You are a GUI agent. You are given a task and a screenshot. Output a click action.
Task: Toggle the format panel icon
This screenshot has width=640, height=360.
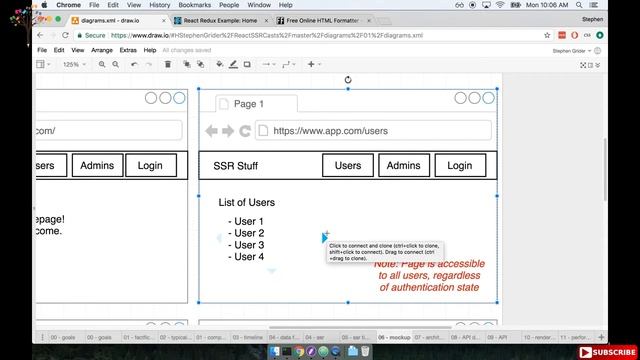[x=590, y=65]
